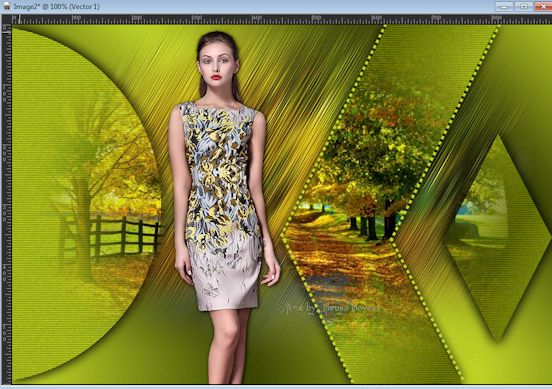
Task: Click the 500 mark on vertical ruler
Action: [x=5, y=333]
